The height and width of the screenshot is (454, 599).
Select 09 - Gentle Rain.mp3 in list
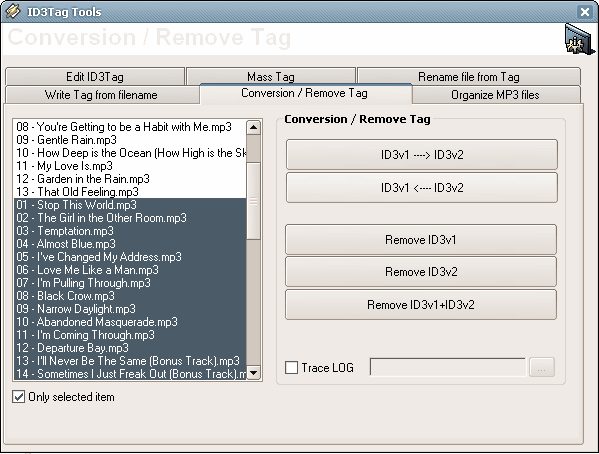(x=130, y=140)
